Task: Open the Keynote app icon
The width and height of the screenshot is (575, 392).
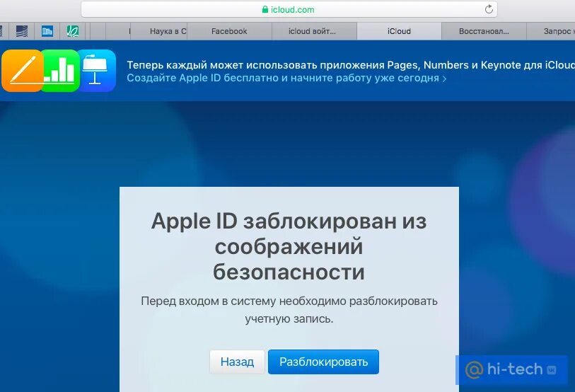Action: (96, 71)
